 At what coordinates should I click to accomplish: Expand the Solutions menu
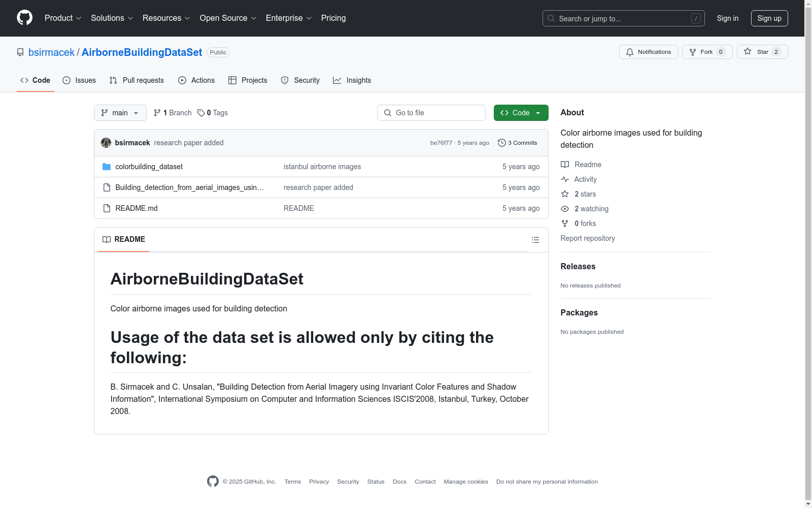pos(112,18)
